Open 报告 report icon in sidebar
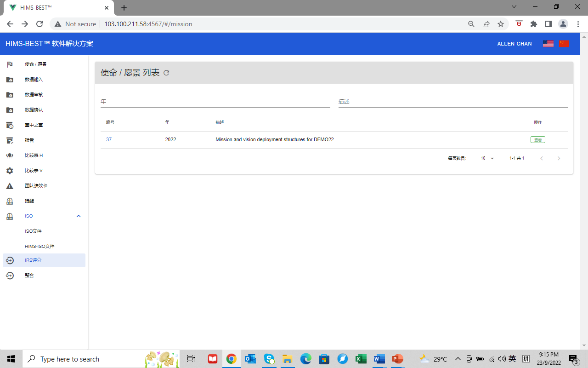This screenshot has width=588, height=368. [10, 140]
